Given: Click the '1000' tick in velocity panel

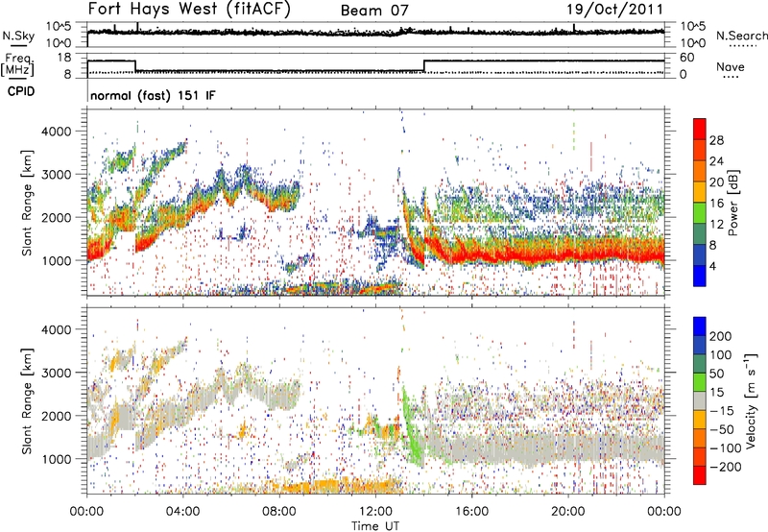Looking at the screenshot, I should click(x=57, y=459).
